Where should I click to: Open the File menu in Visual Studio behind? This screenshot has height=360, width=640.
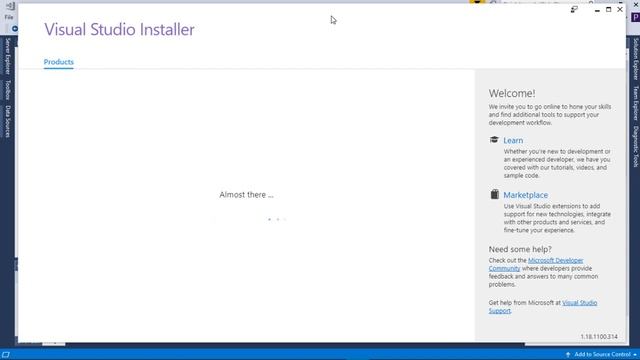pos(9,17)
